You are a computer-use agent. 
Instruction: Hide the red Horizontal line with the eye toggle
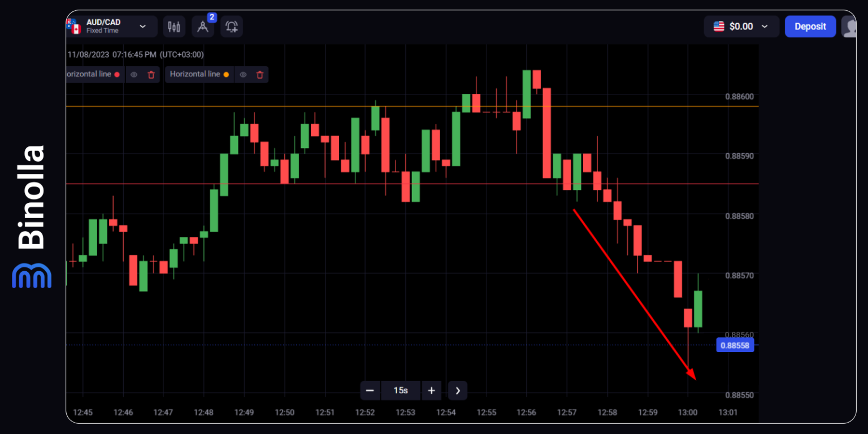click(133, 74)
